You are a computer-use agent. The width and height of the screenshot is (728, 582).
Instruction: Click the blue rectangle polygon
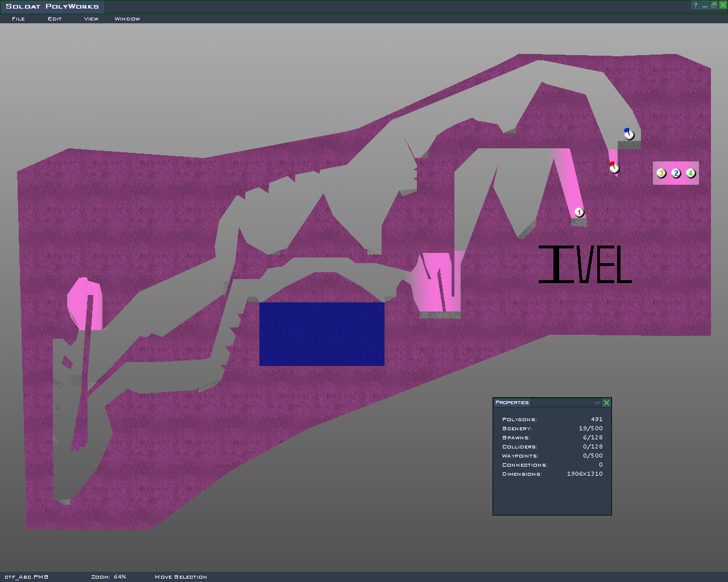click(x=321, y=334)
